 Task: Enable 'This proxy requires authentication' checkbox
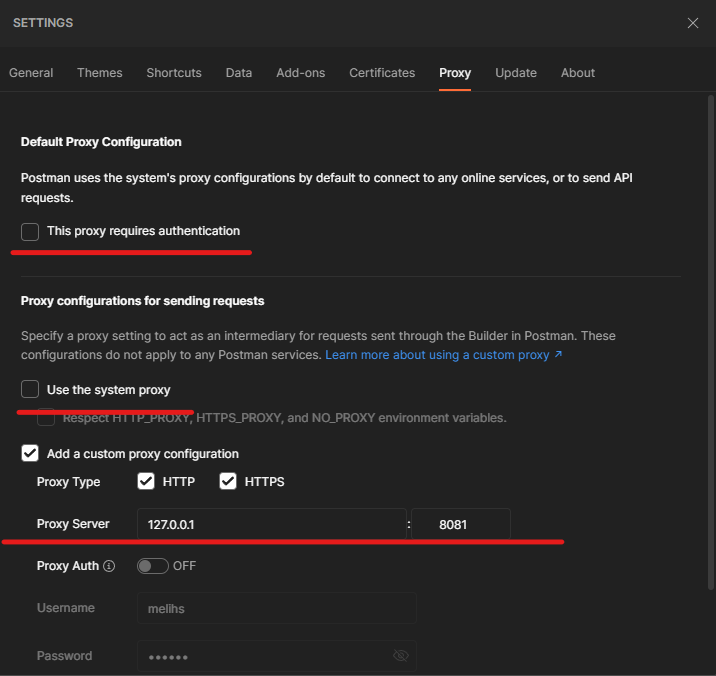tap(30, 231)
